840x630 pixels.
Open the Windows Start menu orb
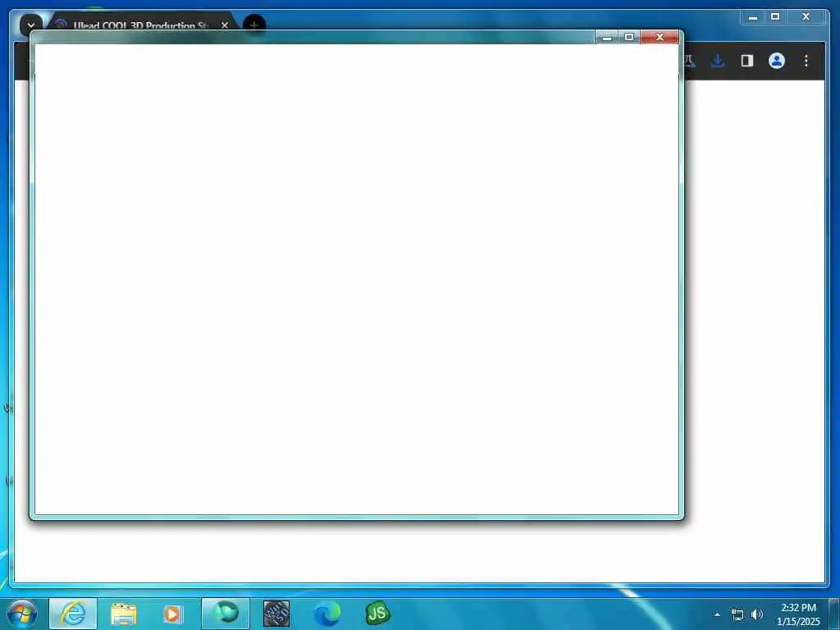coord(22,614)
